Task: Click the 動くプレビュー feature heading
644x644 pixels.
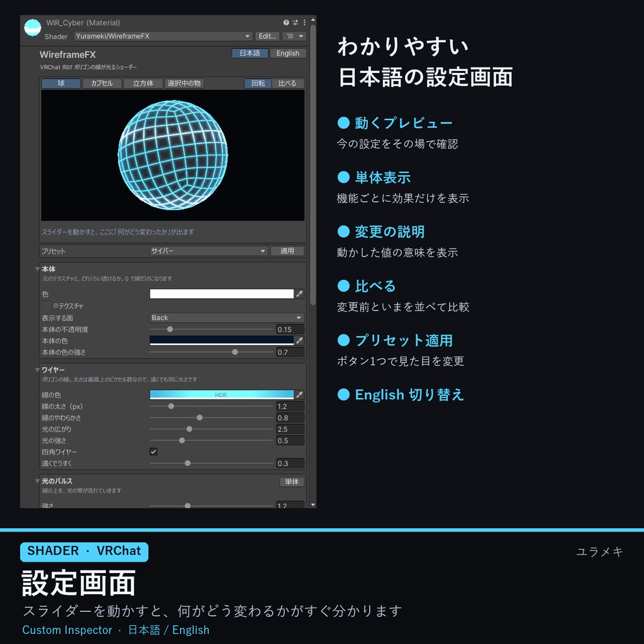Action: pos(403,123)
